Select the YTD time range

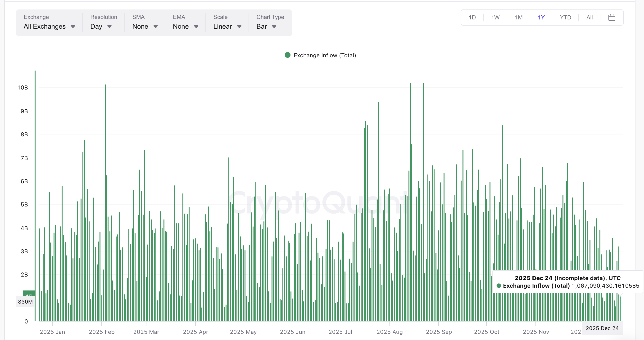[566, 18]
